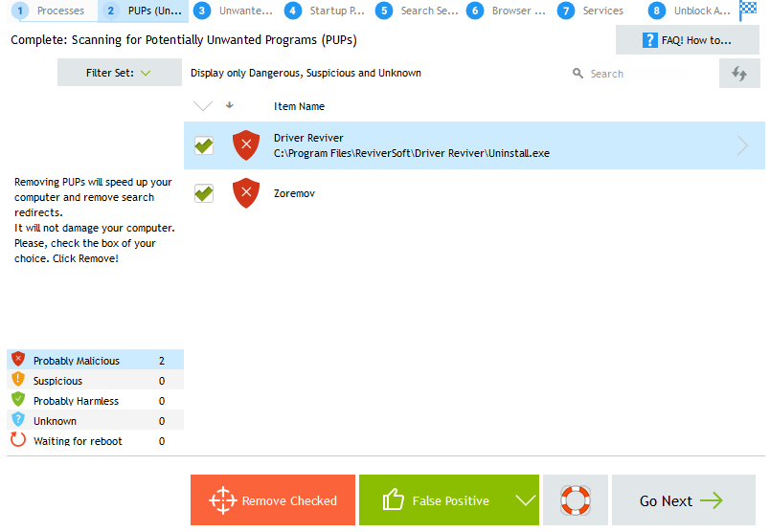Viewport: 770px width, 532px height.
Task: Expand the False Positive dropdown arrow
Action: pos(524,500)
